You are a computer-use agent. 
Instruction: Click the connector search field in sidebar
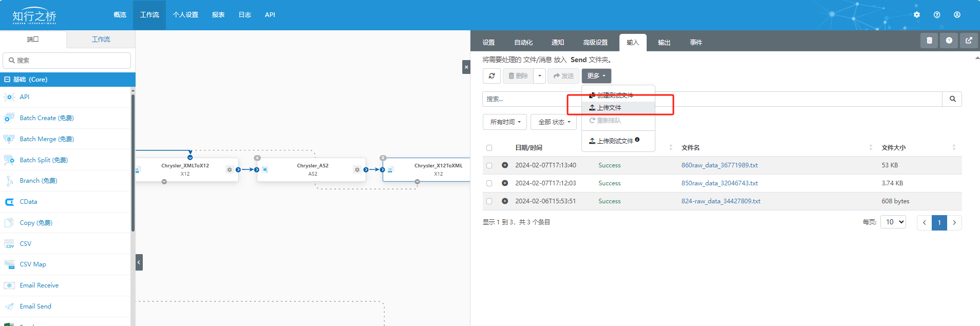click(x=67, y=61)
